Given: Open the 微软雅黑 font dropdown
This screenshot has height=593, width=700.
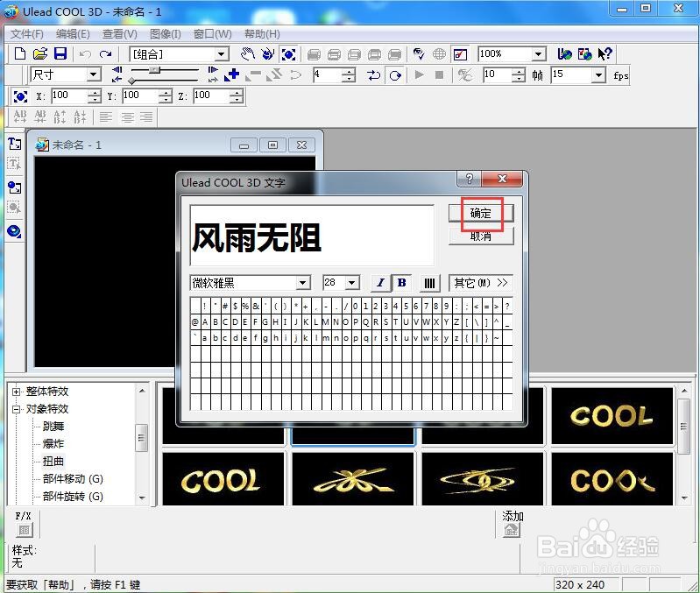Looking at the screenshot, I should click(303, 283).
